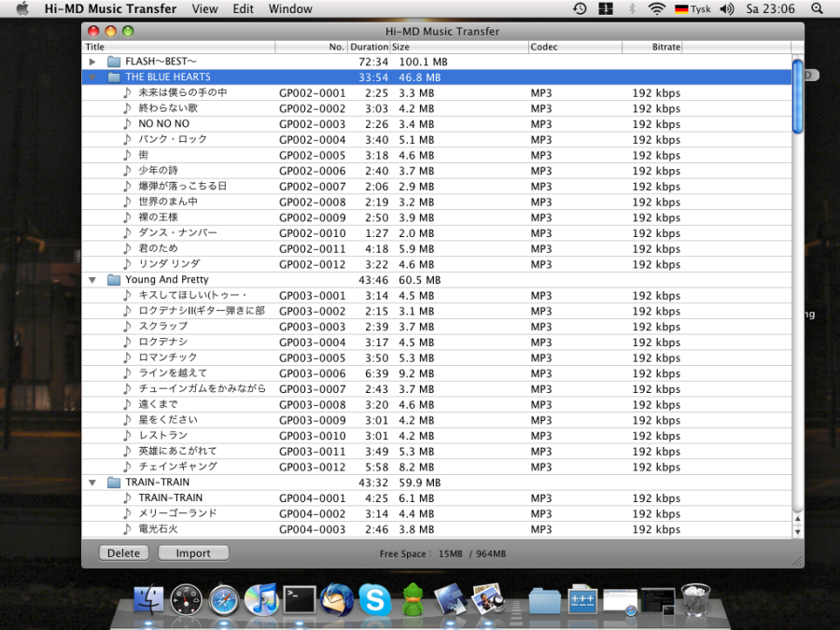Collapse the THE BLUE HEARTS folder
The height and width of the screenshot is (630, 840).
click(92, 77)
